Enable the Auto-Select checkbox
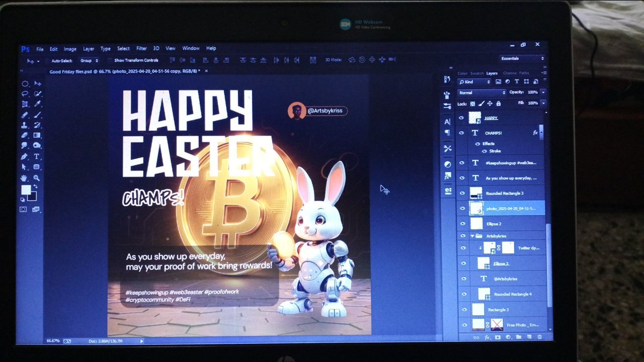This screenshot has height=362, width=644. [x=47, y=61]
